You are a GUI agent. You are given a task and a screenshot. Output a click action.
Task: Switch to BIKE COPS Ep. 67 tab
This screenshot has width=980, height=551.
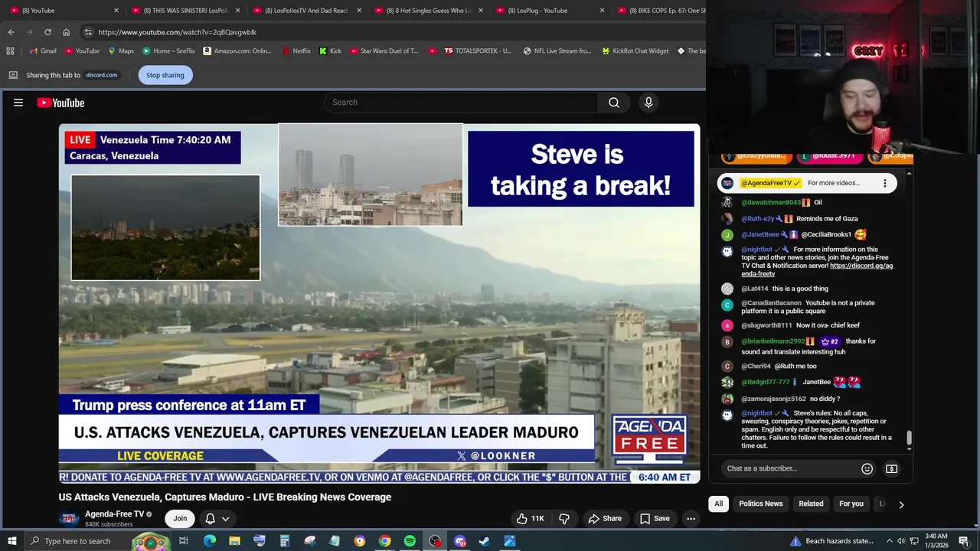(x=660, y=11)
